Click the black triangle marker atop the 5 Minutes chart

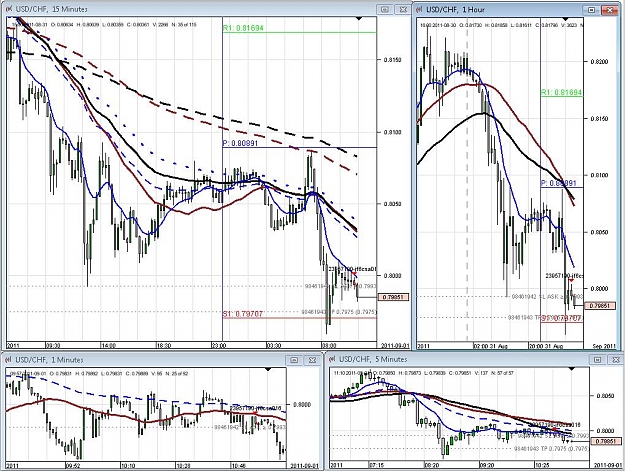pos(572,369)
